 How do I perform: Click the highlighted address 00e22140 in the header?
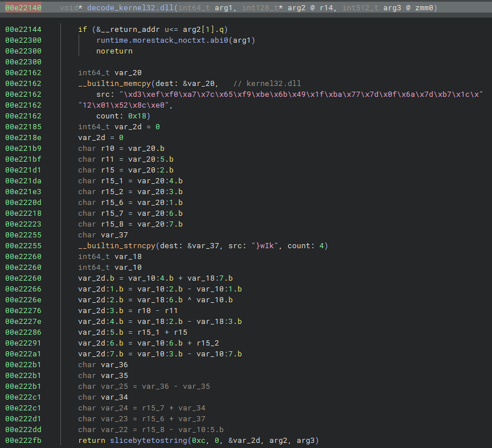click(x=23, y=8)
